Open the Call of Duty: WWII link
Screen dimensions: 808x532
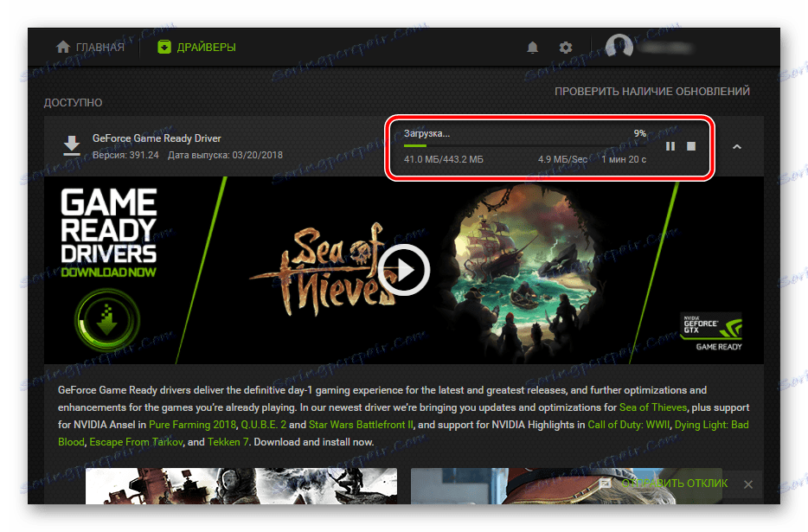coord(628,425)
